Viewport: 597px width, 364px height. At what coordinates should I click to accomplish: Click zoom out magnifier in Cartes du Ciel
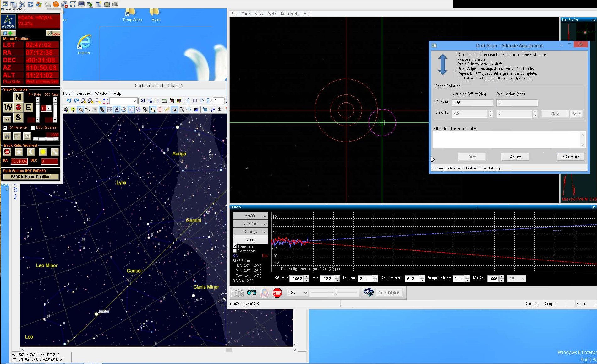(x=90, y=101)
